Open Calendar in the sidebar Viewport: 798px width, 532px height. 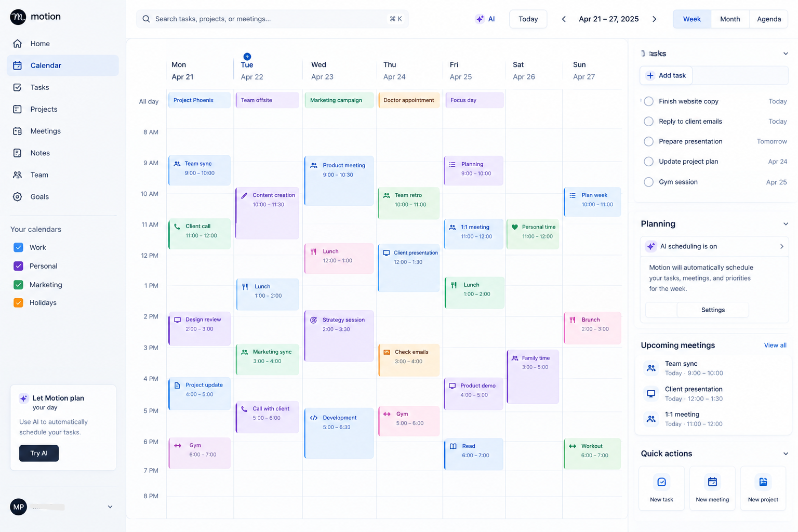63,65
